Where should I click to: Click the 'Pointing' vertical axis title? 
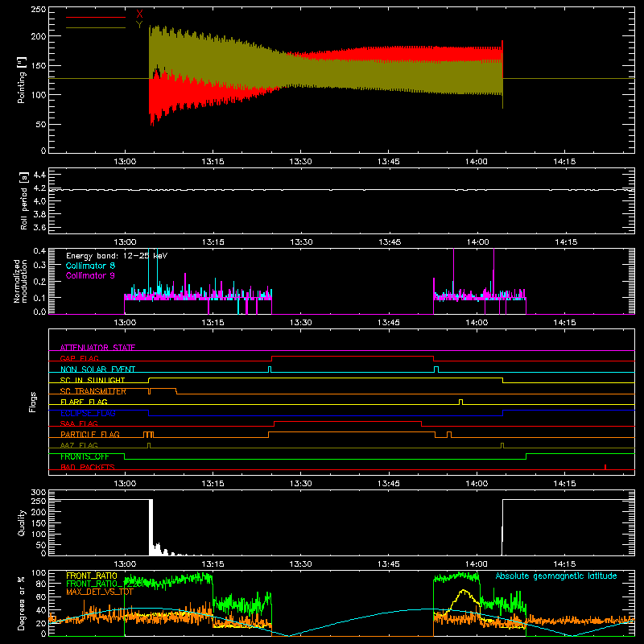pos(21,81)
